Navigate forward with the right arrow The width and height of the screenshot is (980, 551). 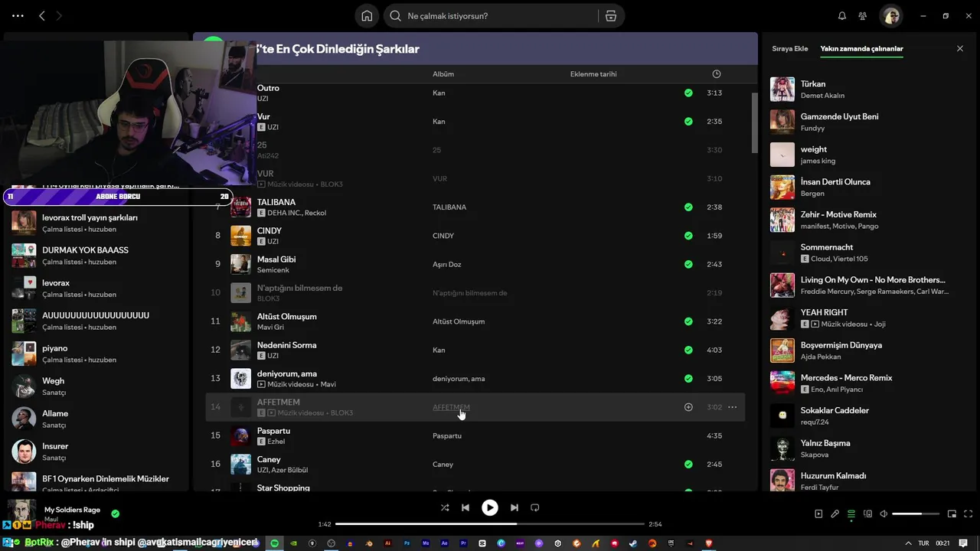click(59, 15)
